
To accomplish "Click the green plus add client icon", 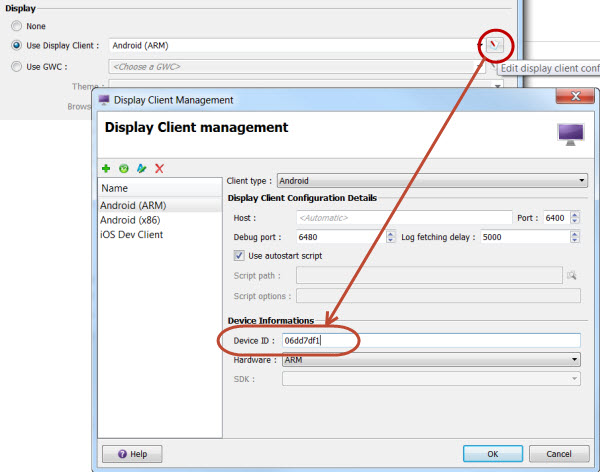I will tap(106, 168).
